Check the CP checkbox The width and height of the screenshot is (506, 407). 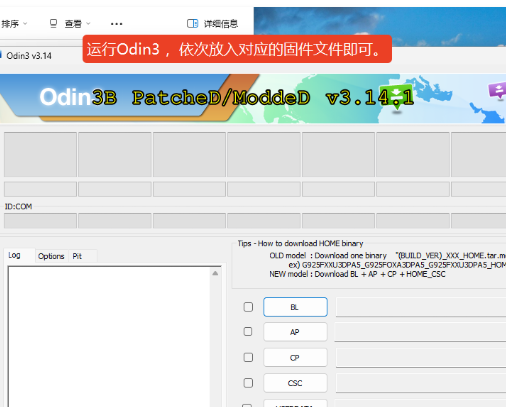pos(248,357)
